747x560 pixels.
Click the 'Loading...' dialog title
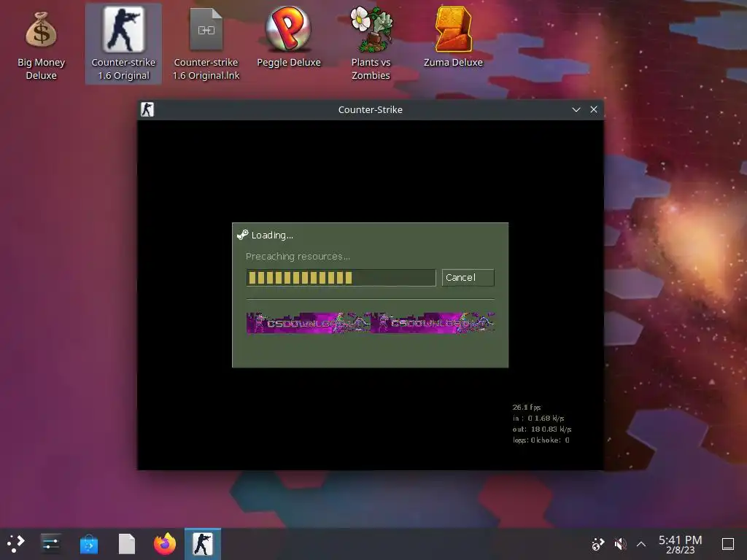coord(272,236)
